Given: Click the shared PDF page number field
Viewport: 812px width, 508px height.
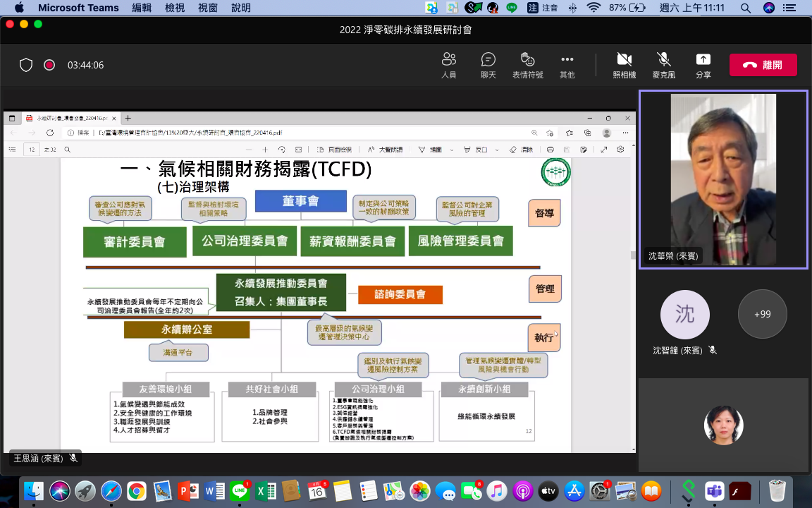Looking at the screenshot, I should point(32,150).
